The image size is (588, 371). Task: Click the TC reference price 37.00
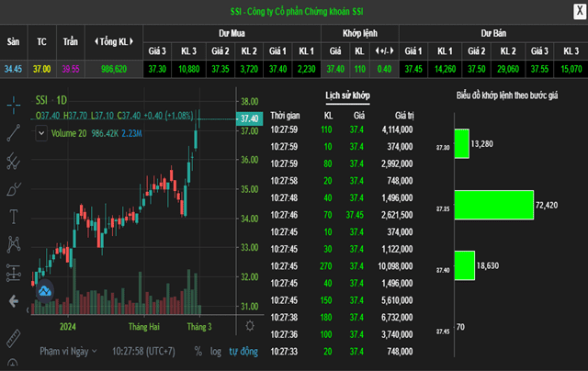[41, 69]
